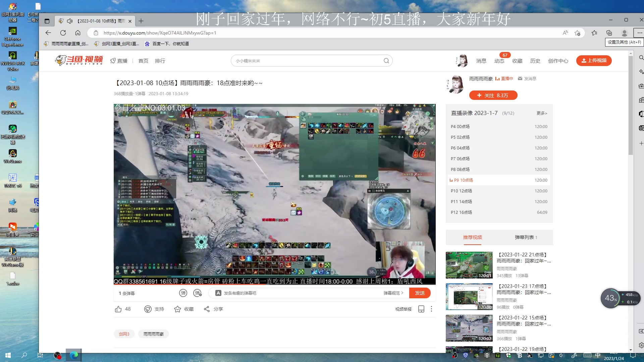This screenshot has height=362, width=644.
Task: Open 排行 ranking page
Action: (x=160, y=61)
